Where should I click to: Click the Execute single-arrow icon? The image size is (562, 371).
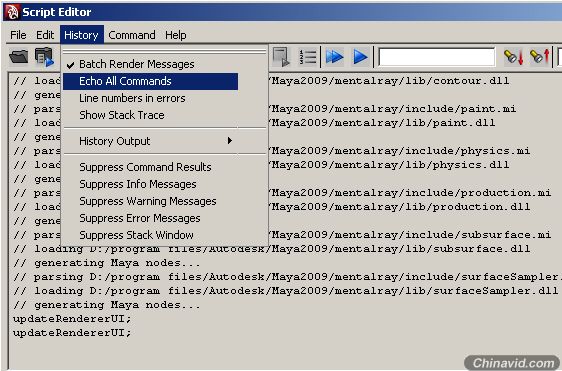(x=360, y=57)
